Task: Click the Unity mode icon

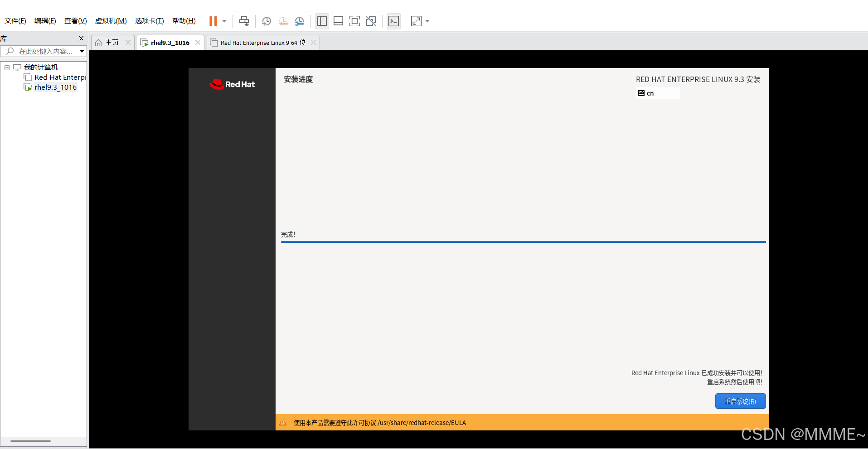Action: tap(371, 21)
